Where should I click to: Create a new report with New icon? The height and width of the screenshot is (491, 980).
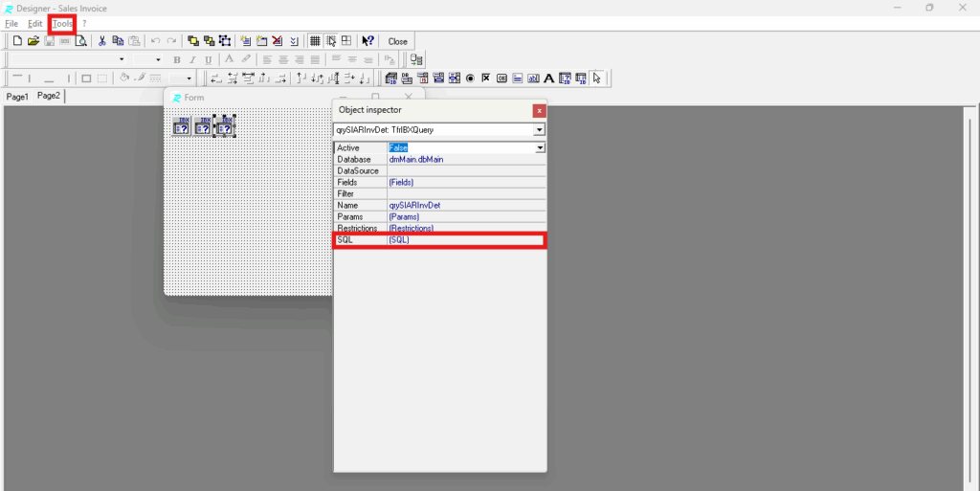(17, 41)
